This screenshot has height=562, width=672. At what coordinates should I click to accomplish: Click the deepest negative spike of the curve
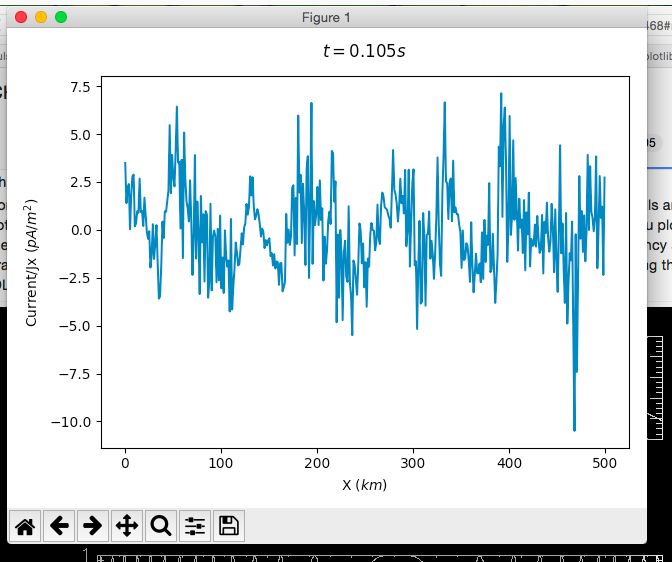(574, 429)
